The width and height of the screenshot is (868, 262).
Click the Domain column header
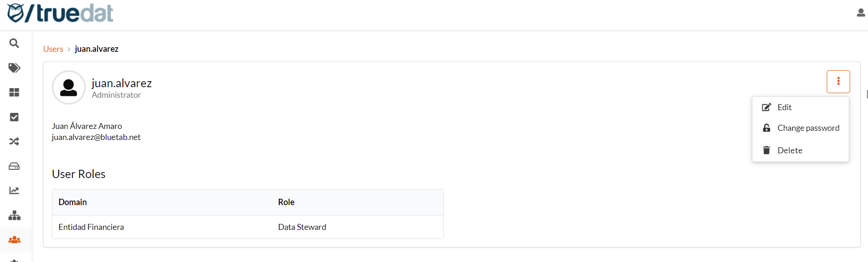[x=72, y=202]
